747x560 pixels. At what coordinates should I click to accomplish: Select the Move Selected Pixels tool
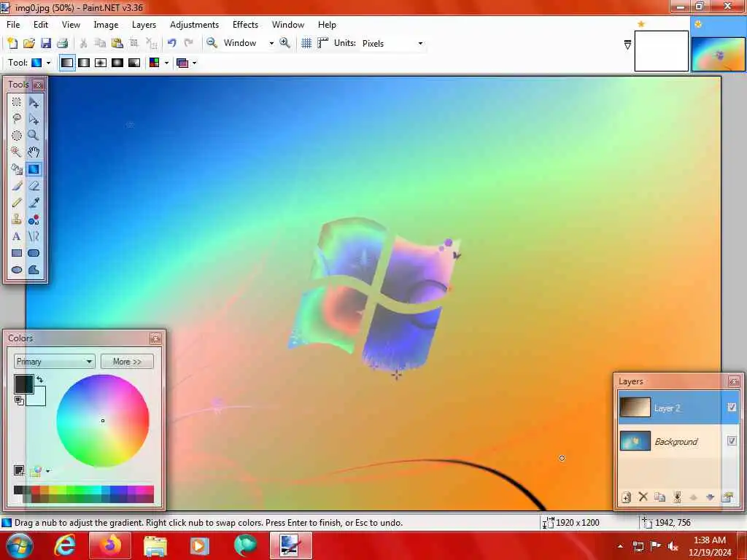[34, 102]
